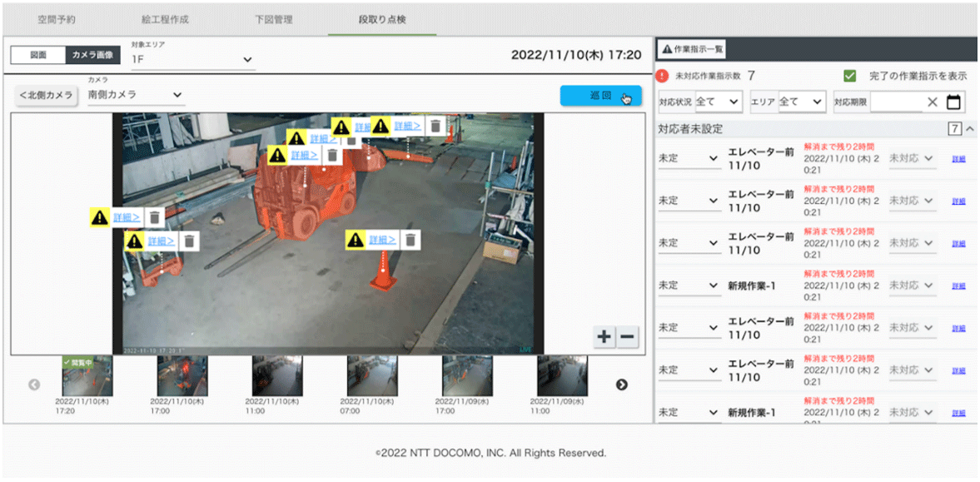Switch view to カメラ画像
Image resolution: width=980 pixels, height=482 pixels.
coord(92,55)
